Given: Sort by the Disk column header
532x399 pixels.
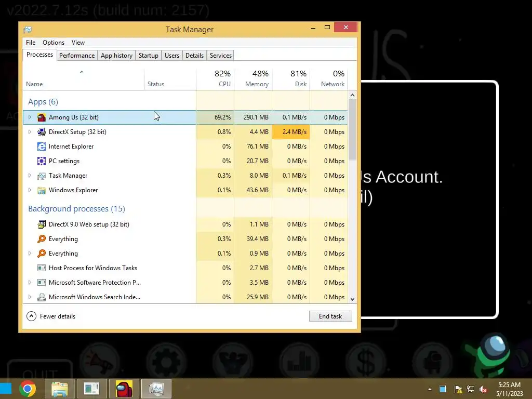Looking at the screenshot, I should (291, 79).
